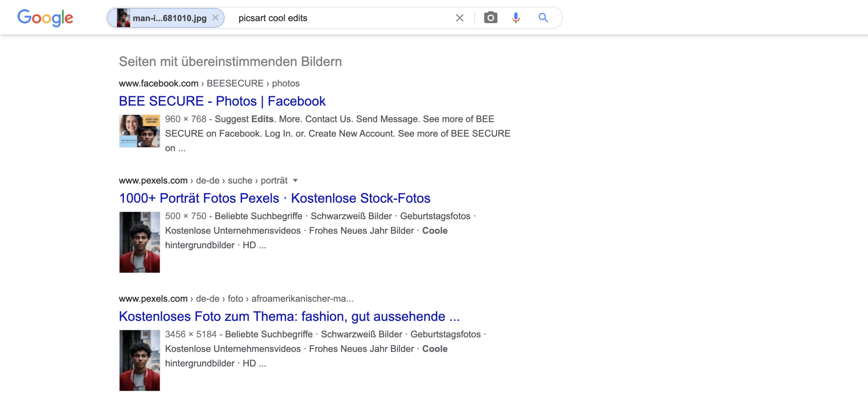This screenshot has width=868, height=412.
Task: Open the 1000+ Porträt Fotos Pexels result
Action: 274,198
